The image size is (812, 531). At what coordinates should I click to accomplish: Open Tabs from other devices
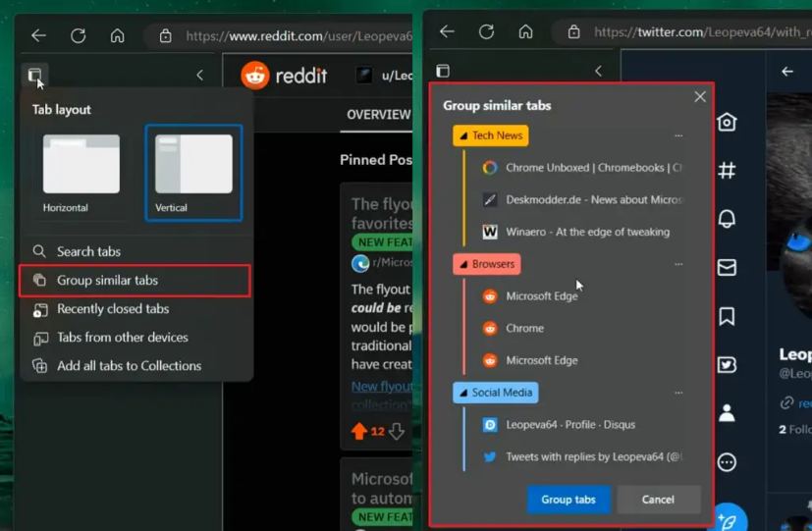pos(135,338)
